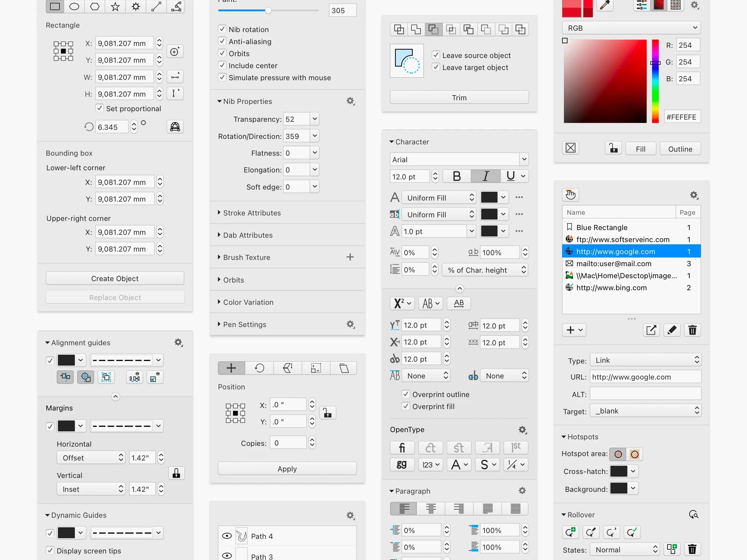Select the mailto:user@mail.com link entry
This screenshot has height=560, width=747.
click(x=614, y=264)
